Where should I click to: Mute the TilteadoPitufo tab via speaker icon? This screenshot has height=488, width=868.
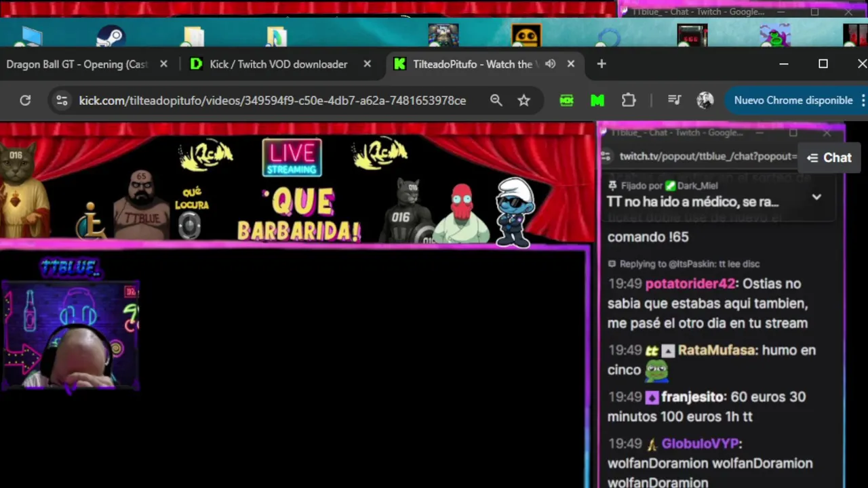coord(550,64)
